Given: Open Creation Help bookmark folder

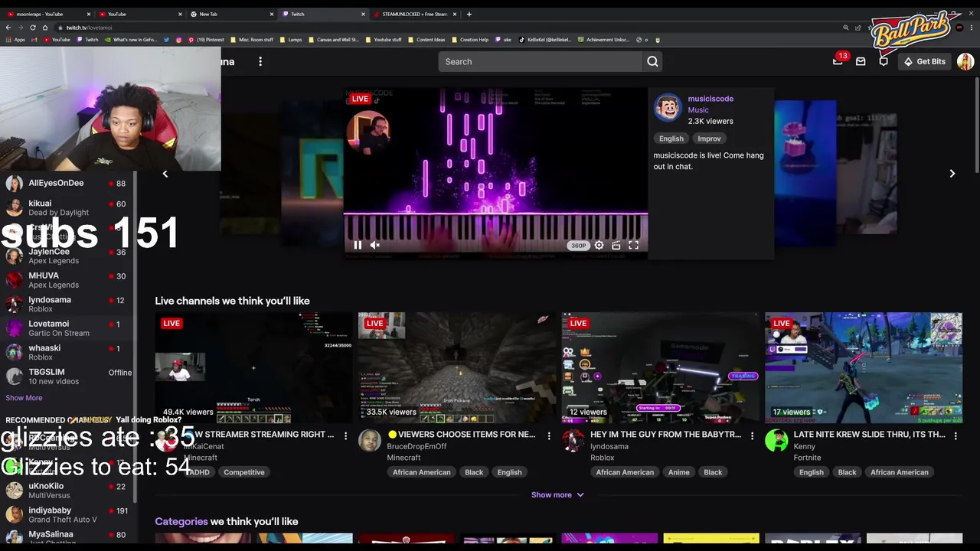Looking at the screenshot, I should pos(470,40).
